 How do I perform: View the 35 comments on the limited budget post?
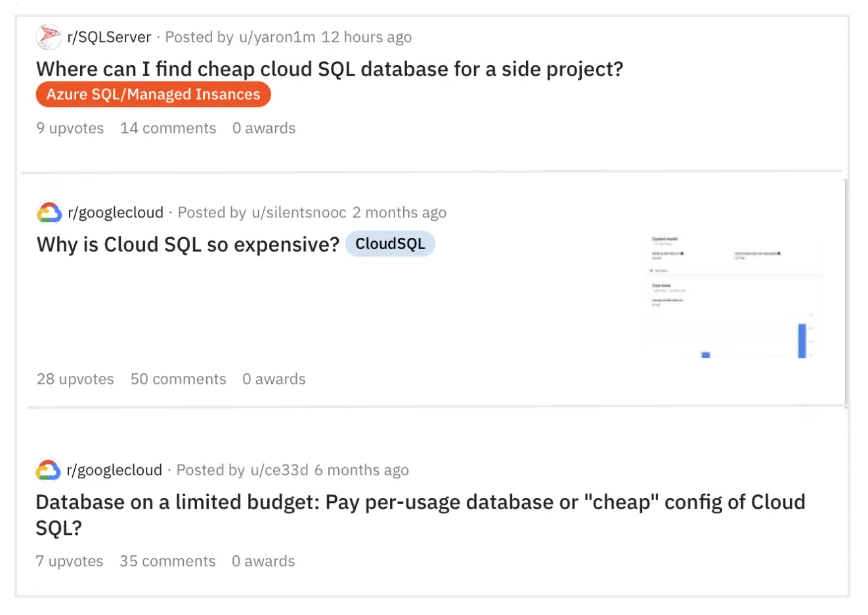[x=167, y=561]
